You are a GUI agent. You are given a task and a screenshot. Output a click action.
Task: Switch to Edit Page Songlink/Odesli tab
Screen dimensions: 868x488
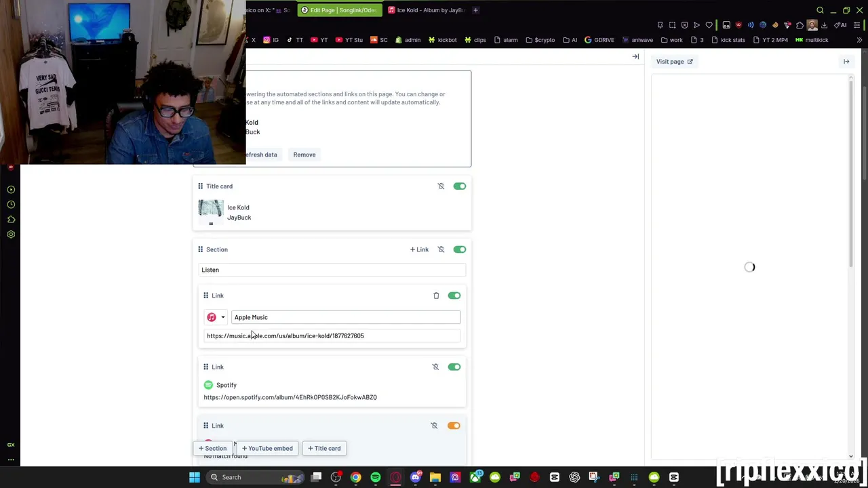[339, 10]
